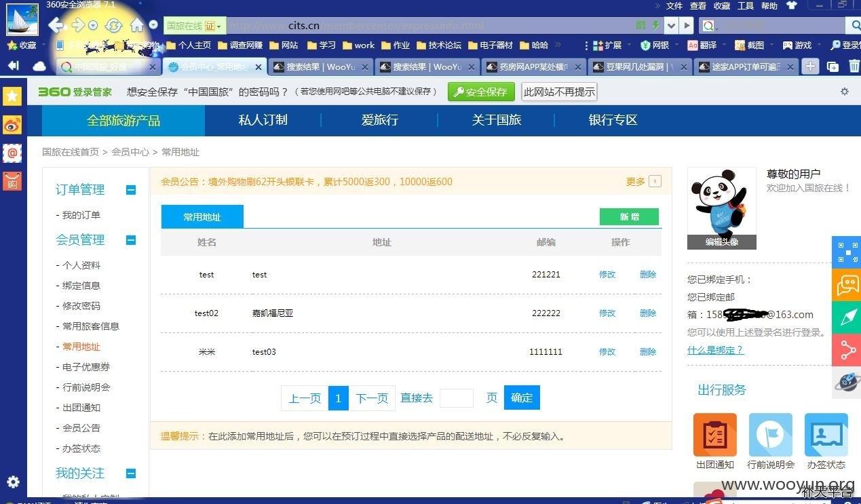This screenshot has width=861, height=504.
Task: Collapse the 订单管理 section
Action: coord(131,190)
